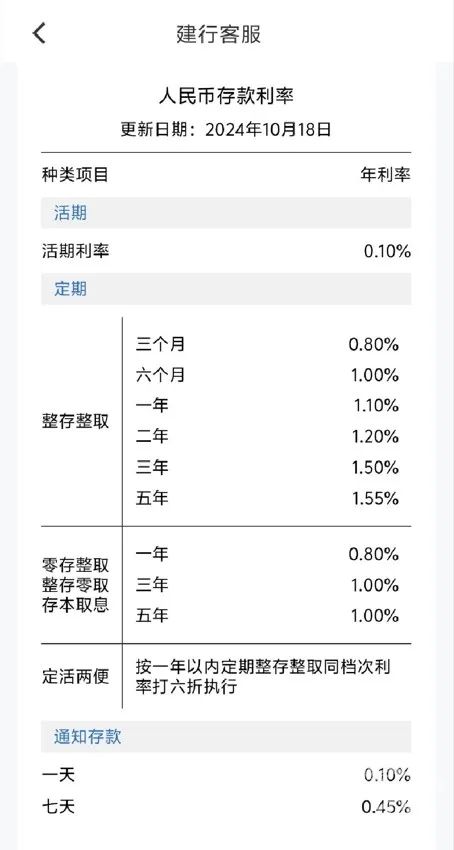Select the 定活两便 category label
Screen dimensions: 454x850
tap(75, 677)
